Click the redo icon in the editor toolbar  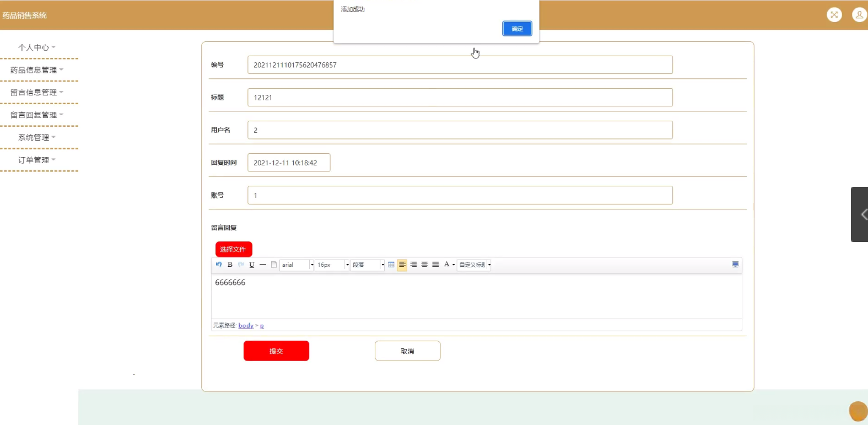click(241, 265)
